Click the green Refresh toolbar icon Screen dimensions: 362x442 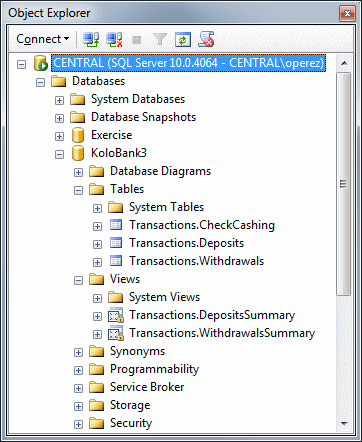(183, 40)
